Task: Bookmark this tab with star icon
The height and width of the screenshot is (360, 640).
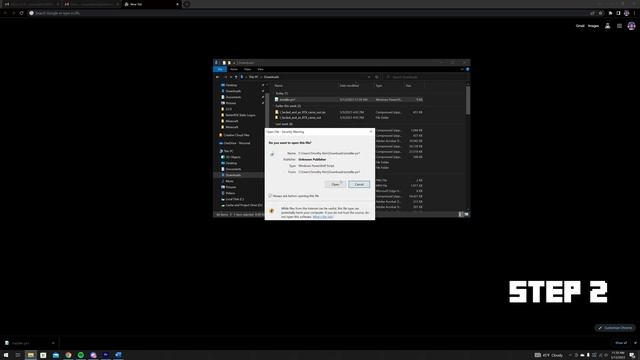Action: click(x=600, y=13)
